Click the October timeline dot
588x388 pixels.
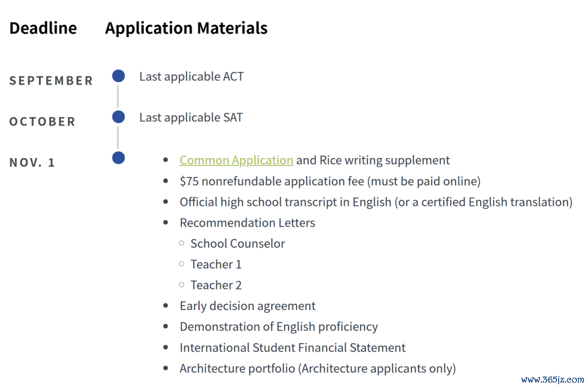tap(119, 117)
